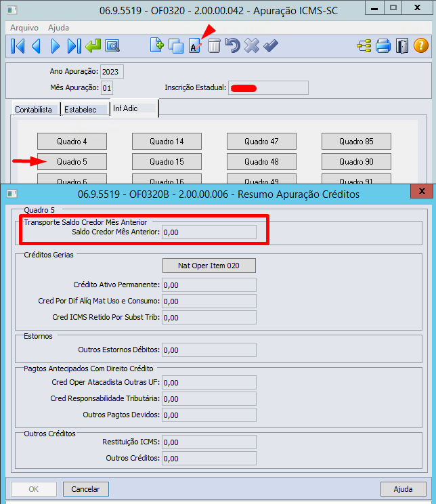436x504 pixels.
Task: Click the new record icon
Action: tap(157, 46)
